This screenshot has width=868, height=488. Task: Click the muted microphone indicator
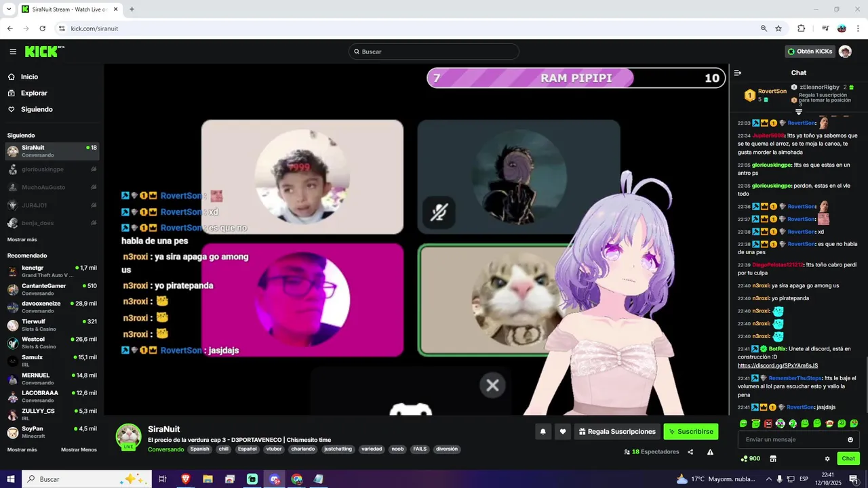(439, 213)
